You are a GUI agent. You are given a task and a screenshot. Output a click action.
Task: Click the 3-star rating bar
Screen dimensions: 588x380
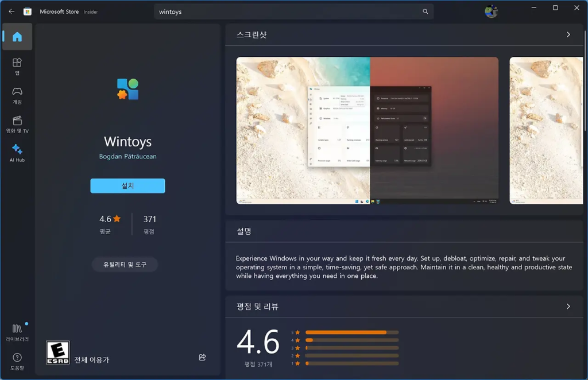pyautogui.click(x=352, y=348)
